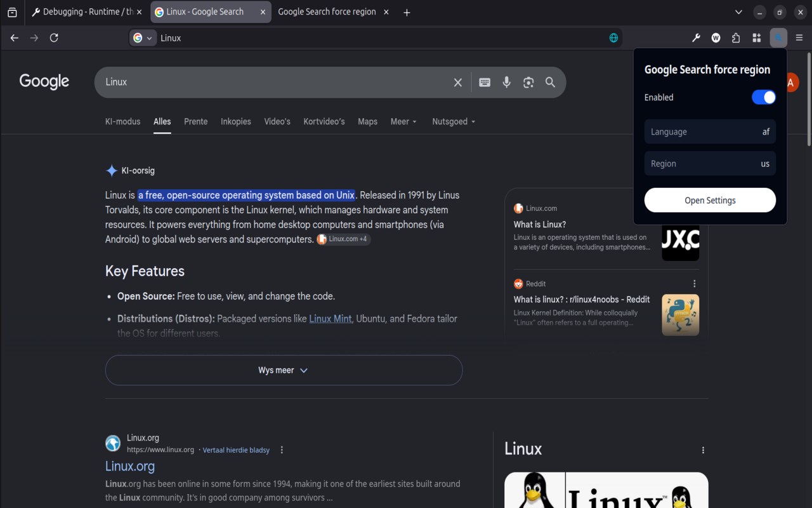Go back to the previous page
Image resolution: width=812 pixels, height=508 pixels.
point(15,38)
